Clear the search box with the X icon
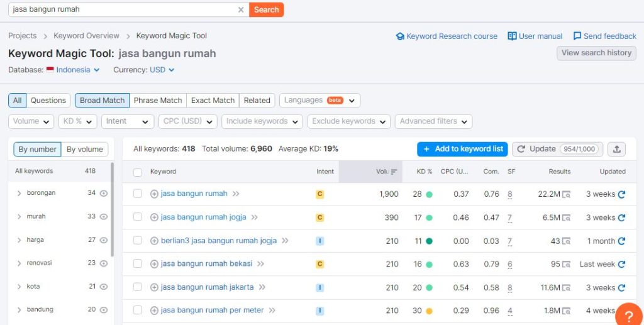Screen dimensions: 644x325 [241, 10]
